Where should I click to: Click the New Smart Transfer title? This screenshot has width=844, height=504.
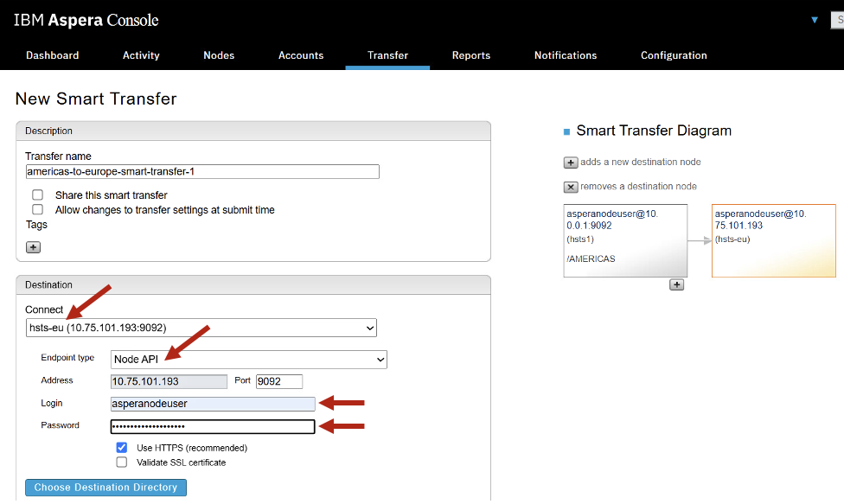[96, 99]
